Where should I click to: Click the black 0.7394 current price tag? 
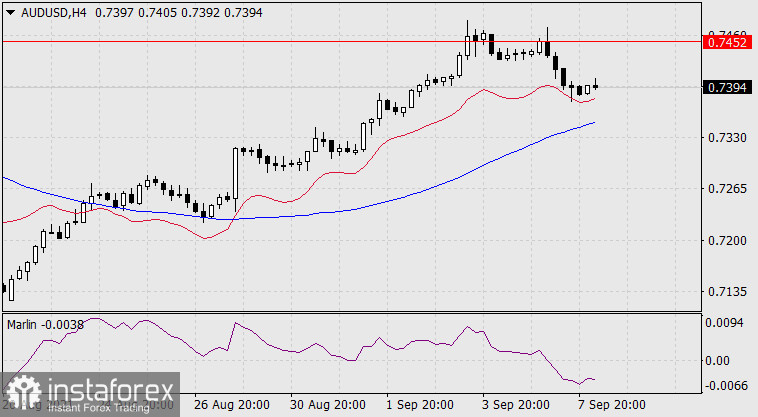[724, 88]
